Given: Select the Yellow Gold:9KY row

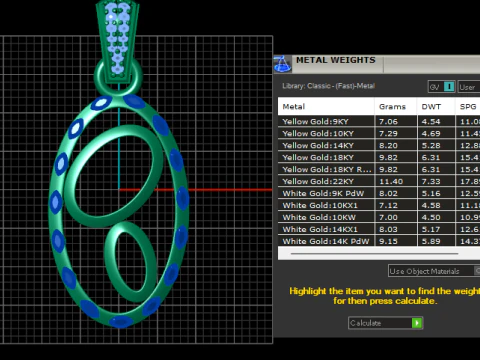Looking at the screenshot, I should coord(379,121).
